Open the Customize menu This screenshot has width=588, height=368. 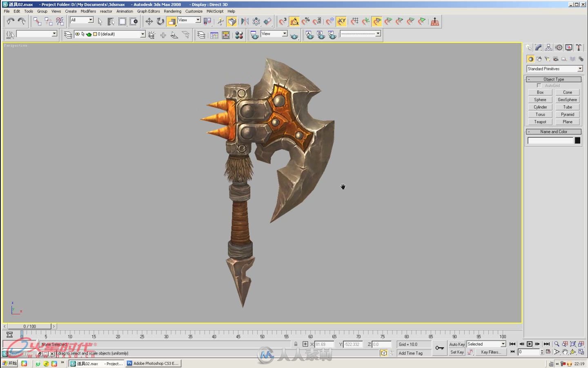(194, 11)
